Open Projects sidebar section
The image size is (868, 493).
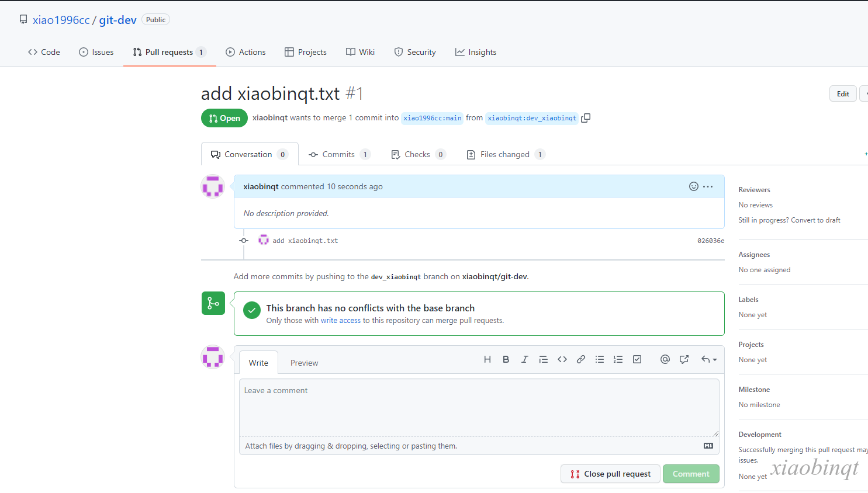tap(751, 345)
